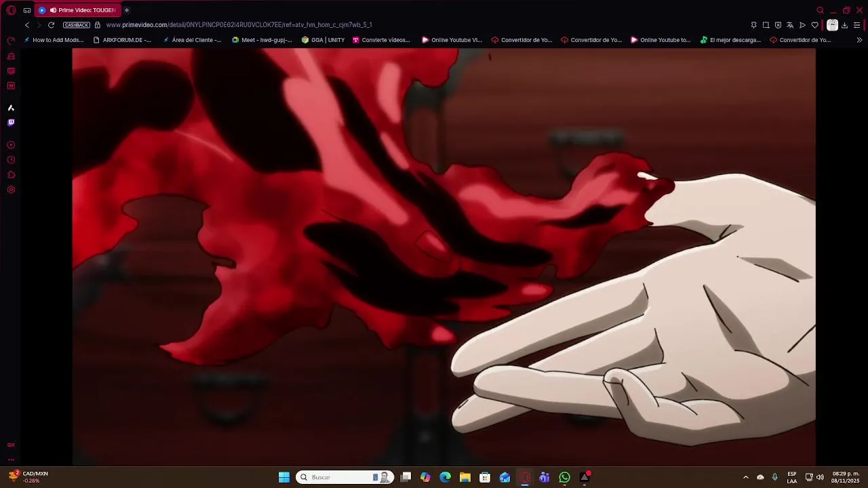
Task: Open the History clock sidebar icon
Action: coord(11,160)
